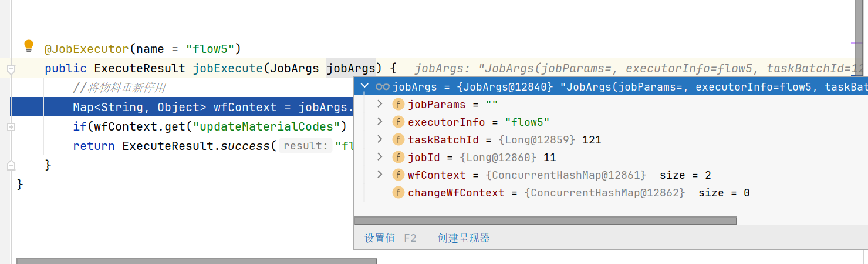Expand the executorInfo node
The height and width of the screenshot is (264, 868).
pos(380,122)
